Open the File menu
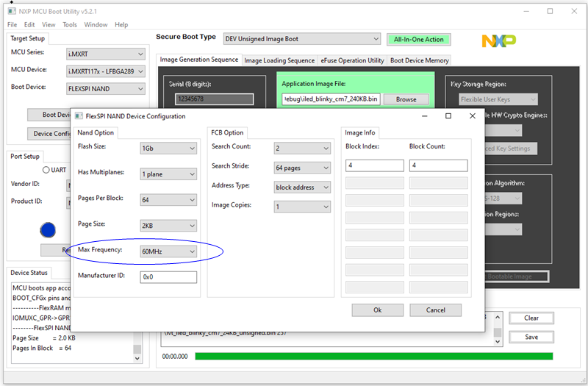588x386 pixels. tap(12, 25)
